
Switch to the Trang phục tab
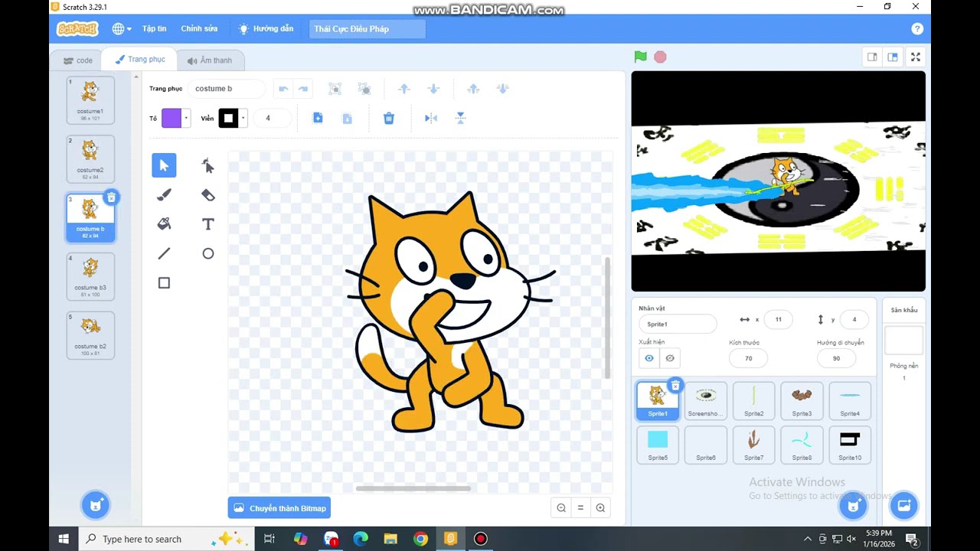click(x=139, y=60)
